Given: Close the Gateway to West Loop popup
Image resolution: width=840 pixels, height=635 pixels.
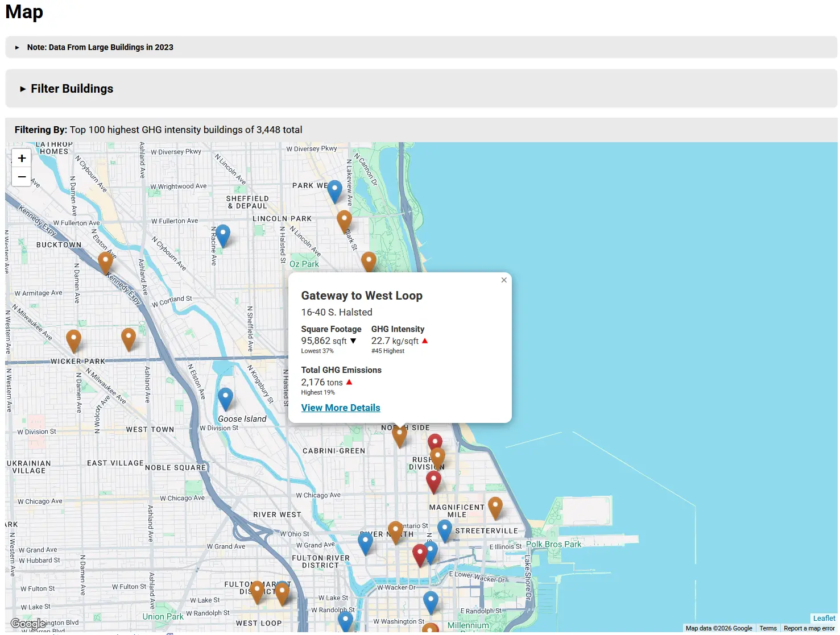Looking at the screenshot, I should click(x=504, y=280).
